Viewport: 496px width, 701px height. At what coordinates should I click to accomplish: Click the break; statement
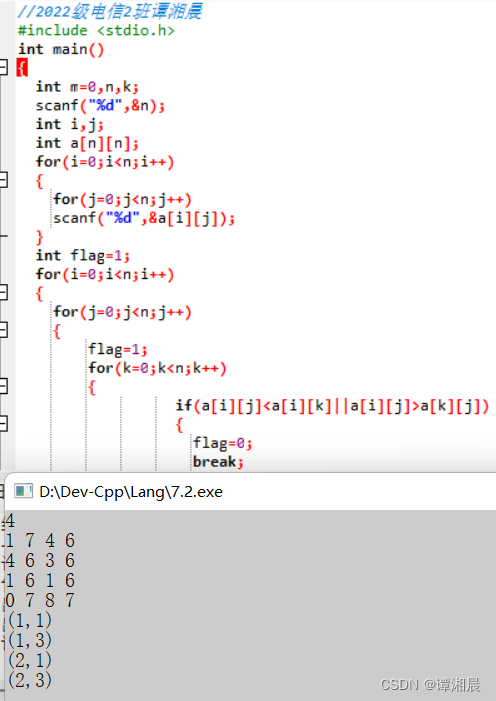[x=218, y=462]
